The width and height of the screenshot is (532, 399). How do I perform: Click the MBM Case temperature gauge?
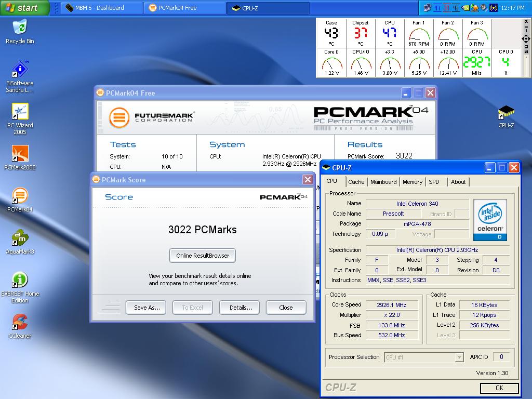tap(331, 33)
